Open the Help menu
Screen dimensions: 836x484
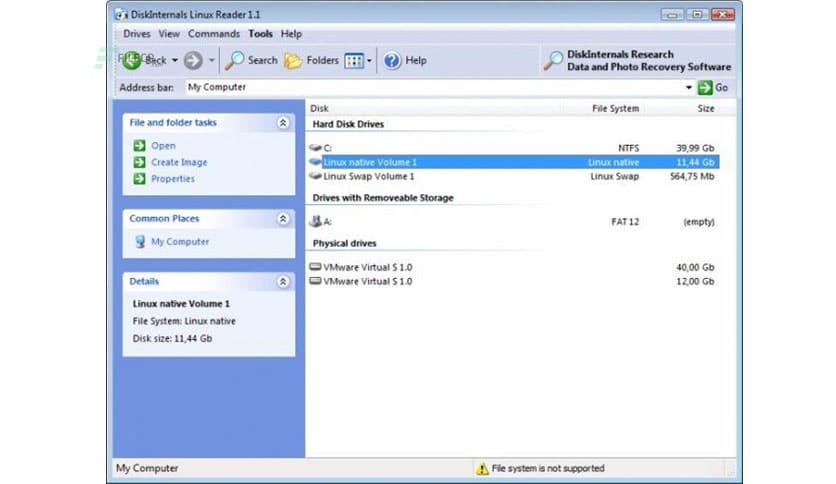(x=291, y=34)
